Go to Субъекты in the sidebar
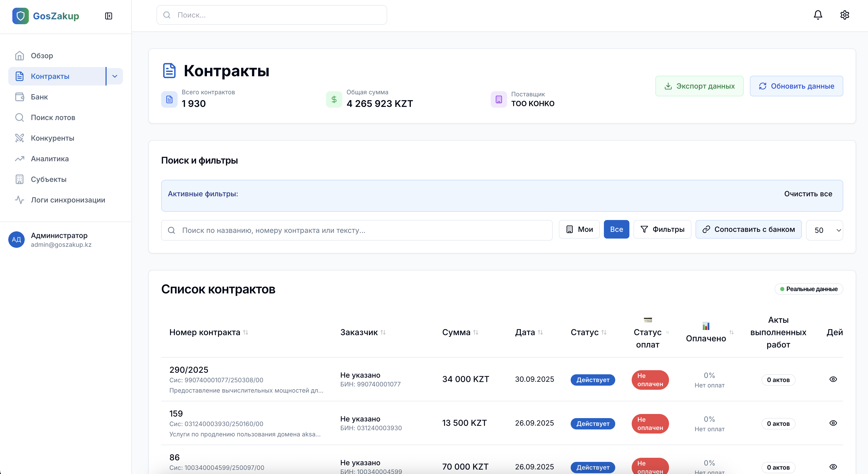Viewport: 868px width, 474px height. [x=48, y=179]
